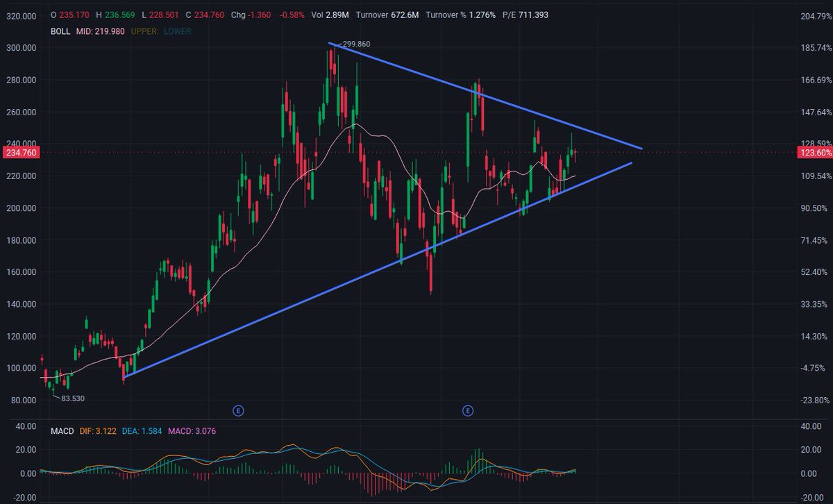Click the first earnings 'E' marker icon
Viewport: 833px width, 504px height.
pos(238,411)
